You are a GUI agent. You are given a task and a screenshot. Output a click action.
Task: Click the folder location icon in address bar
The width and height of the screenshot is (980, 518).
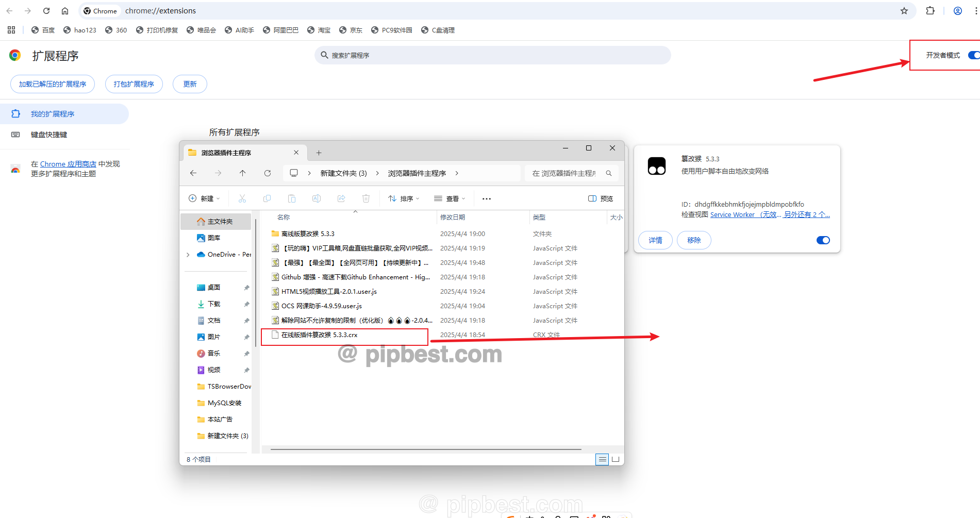click(x=294, y=173)
